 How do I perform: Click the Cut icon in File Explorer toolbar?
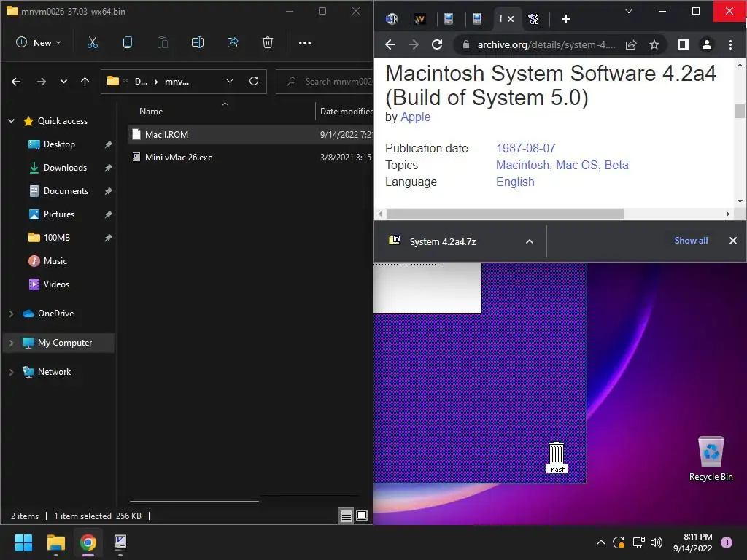(x=93, y=43)
